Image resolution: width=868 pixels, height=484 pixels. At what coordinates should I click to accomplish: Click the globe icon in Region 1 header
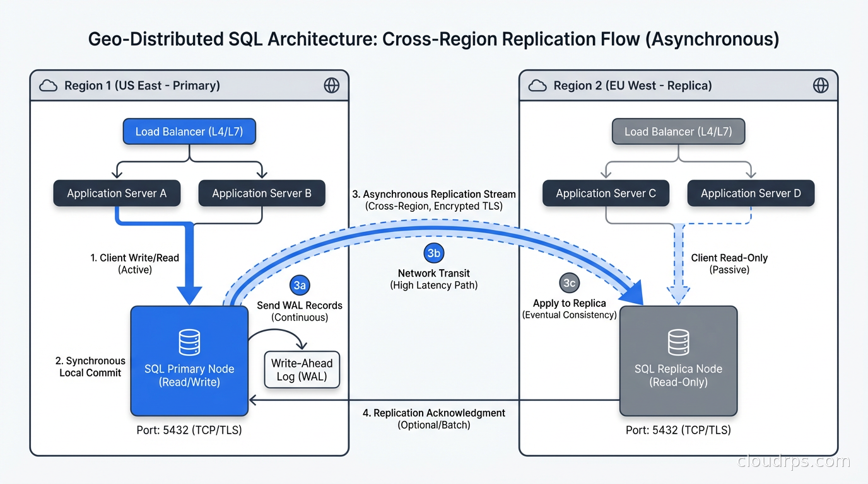332,85
